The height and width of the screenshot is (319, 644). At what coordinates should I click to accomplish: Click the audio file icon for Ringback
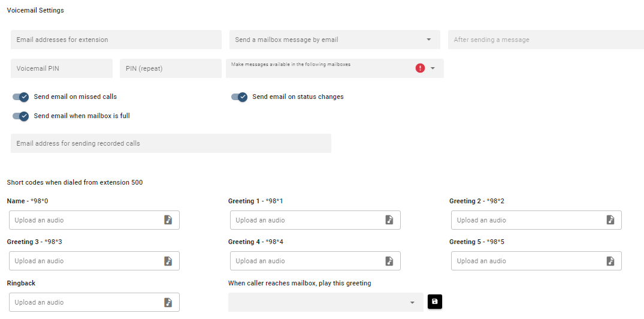point(168,302)
